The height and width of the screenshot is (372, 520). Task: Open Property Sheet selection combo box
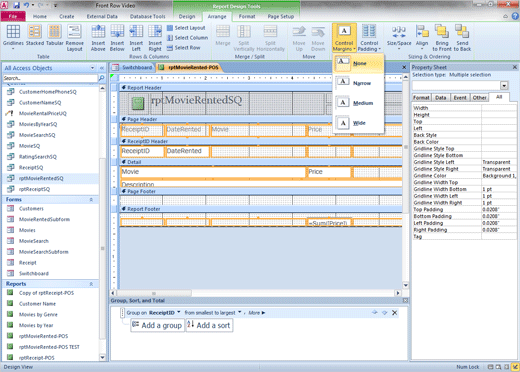[x=460, y=86]
